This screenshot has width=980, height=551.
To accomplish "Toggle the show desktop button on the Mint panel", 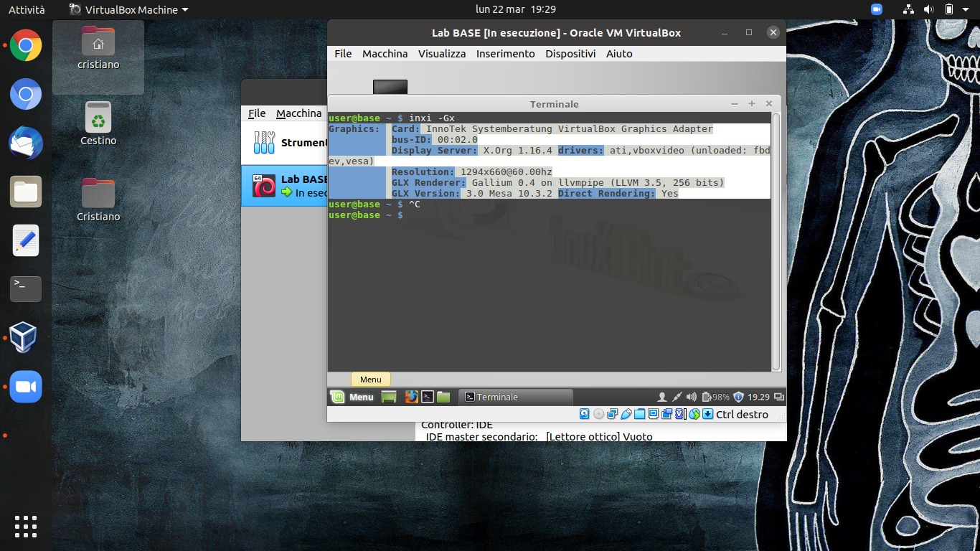I will [x=387, y=397].
